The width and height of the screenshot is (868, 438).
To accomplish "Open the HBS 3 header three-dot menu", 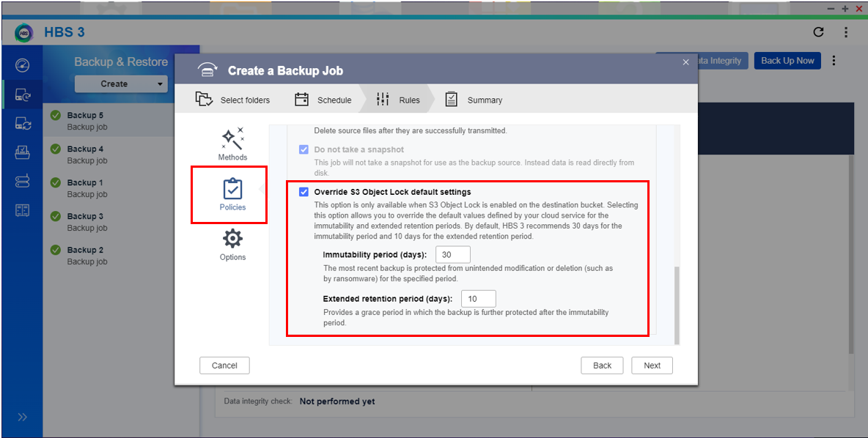I will pyautogui.click(x=845, y=32).
